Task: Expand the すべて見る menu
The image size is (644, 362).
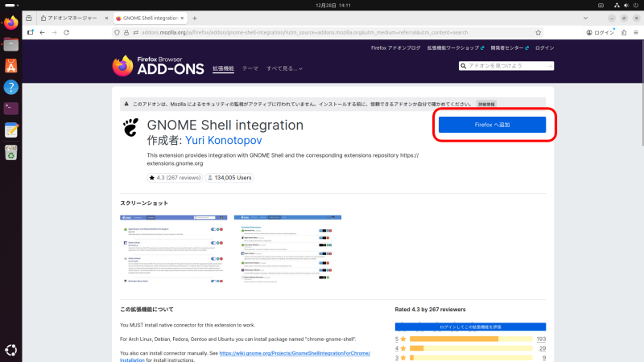Action: pyautogui.click(x=284, y=68)
